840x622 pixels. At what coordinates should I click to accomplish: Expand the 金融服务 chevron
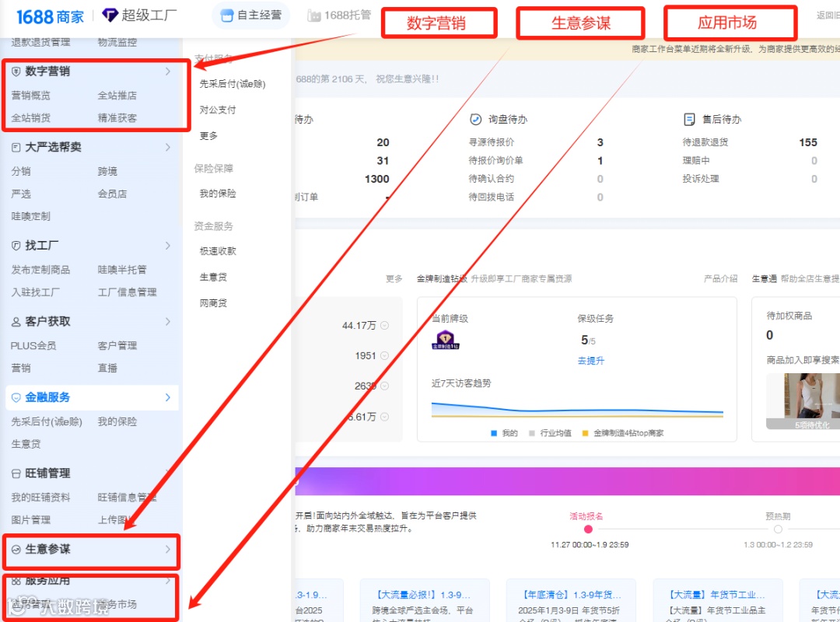pos(168,398)
